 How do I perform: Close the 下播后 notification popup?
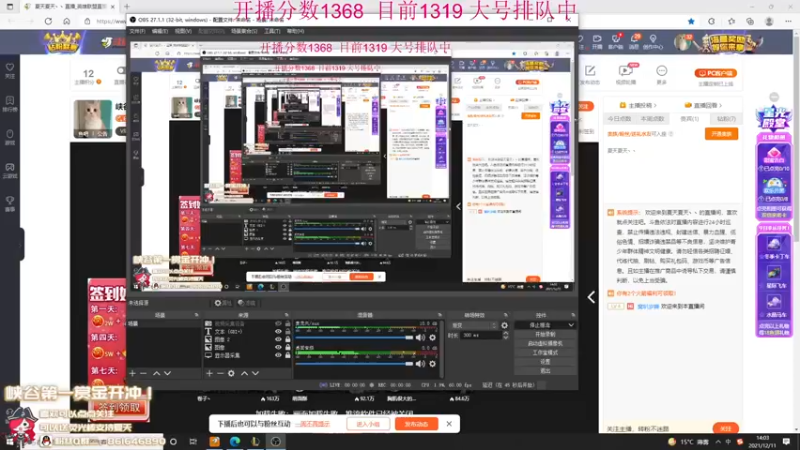[x=449, y=424]
